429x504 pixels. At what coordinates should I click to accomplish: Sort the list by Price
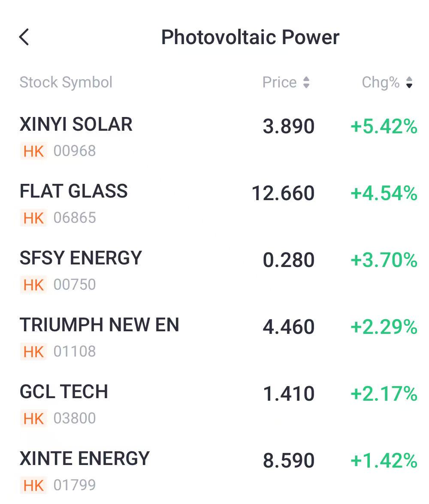(286, 82)
